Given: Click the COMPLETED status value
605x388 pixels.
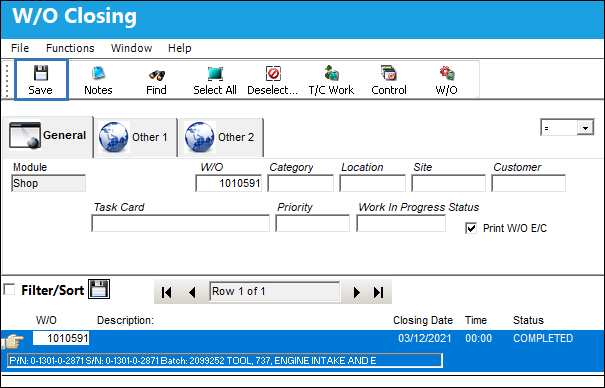Looking at the screenshot, I should coord(543,338).
